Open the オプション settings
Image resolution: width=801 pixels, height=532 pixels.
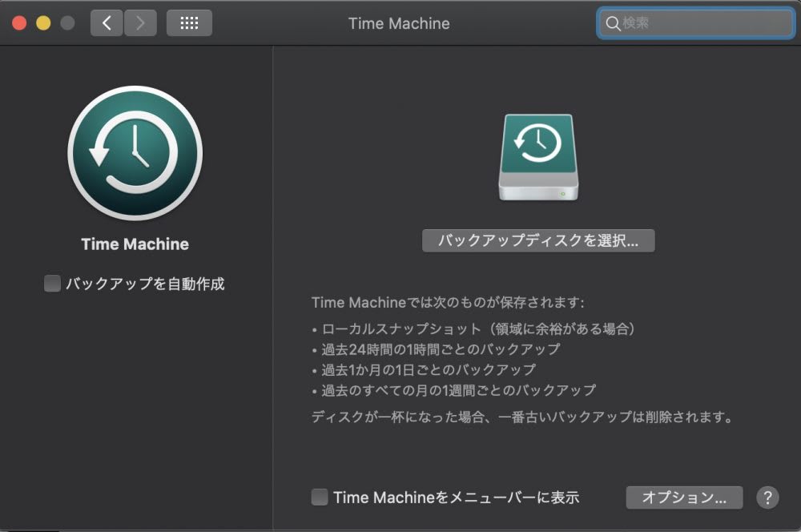pos(685,498)
